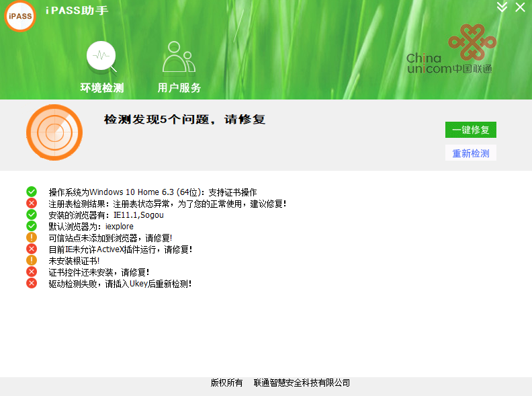Screen dimensions: 532x396
Task: Open the 环境检测 heartbeat icon
Action: click(x=101, y=57)
